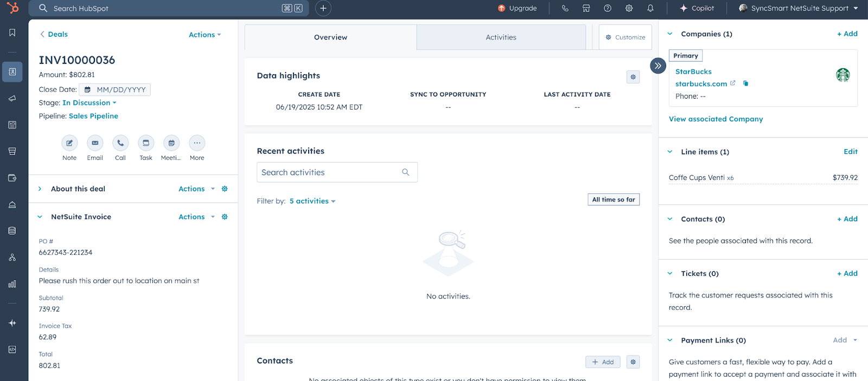
Task: Open the notifications bell icon
Action: pos(650,8)
